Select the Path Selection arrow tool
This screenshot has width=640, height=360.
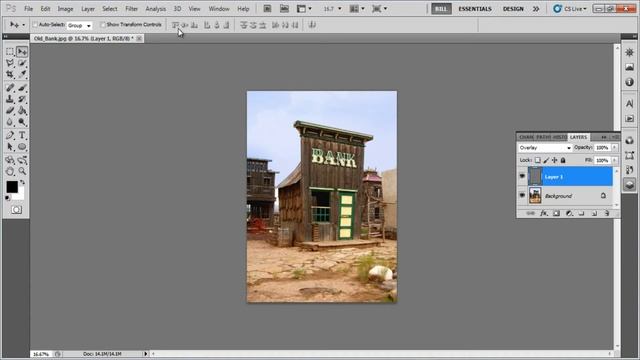coord(10,147)
